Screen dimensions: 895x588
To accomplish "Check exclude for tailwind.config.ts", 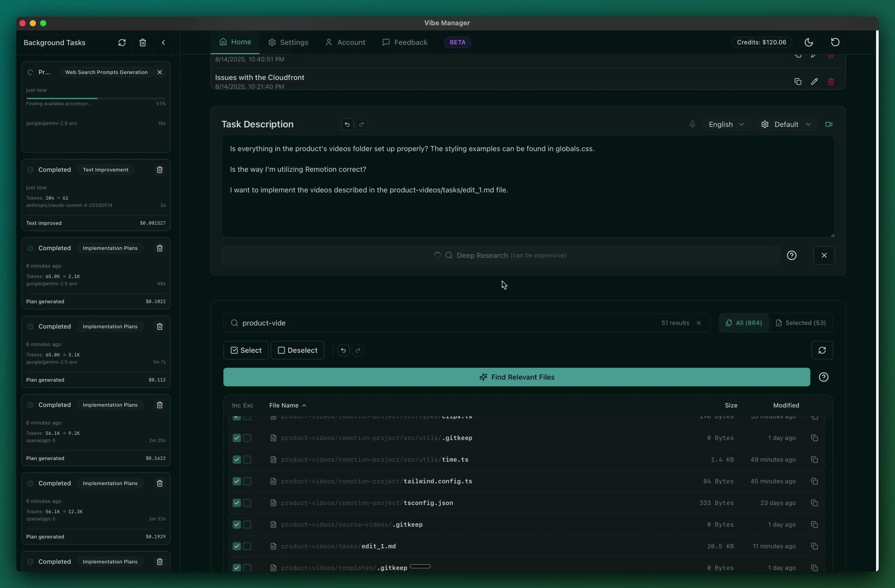I will pos(247,482).
